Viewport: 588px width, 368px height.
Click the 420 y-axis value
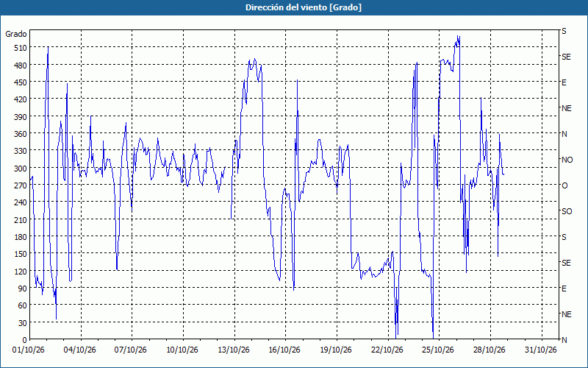pyautogui.click(x=21, y=99)
